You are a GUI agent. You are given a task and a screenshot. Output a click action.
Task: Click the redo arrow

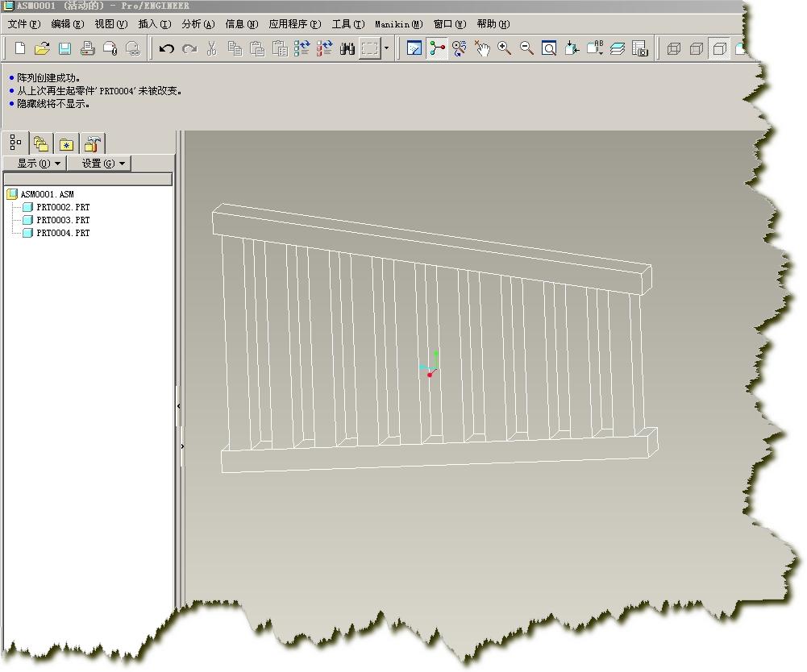[189, 49]
